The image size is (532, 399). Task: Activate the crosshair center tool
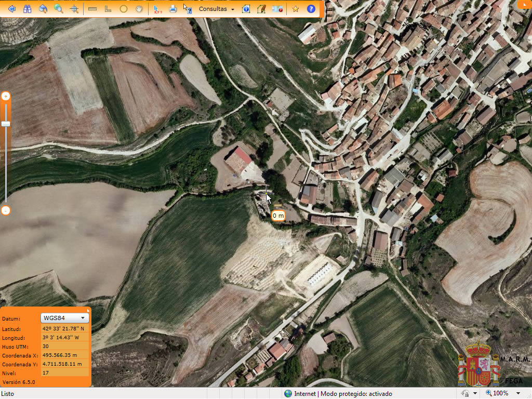pos(74,9)
